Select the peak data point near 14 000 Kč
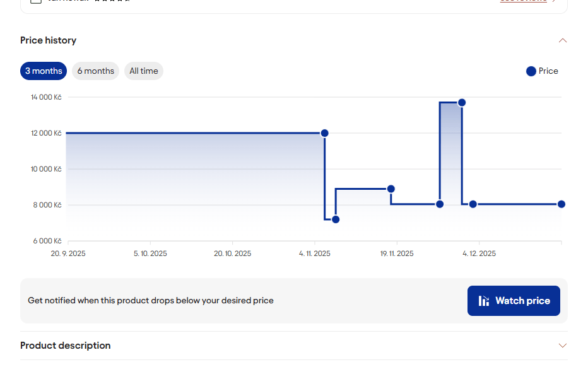 tap(462, 102)
